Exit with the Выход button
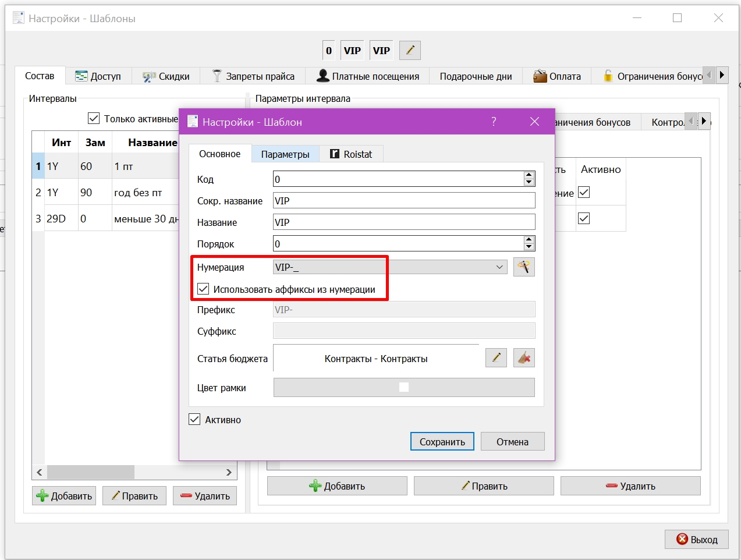Screen dimensions: 741x560 pyautogui.click(x=697, y=540)
